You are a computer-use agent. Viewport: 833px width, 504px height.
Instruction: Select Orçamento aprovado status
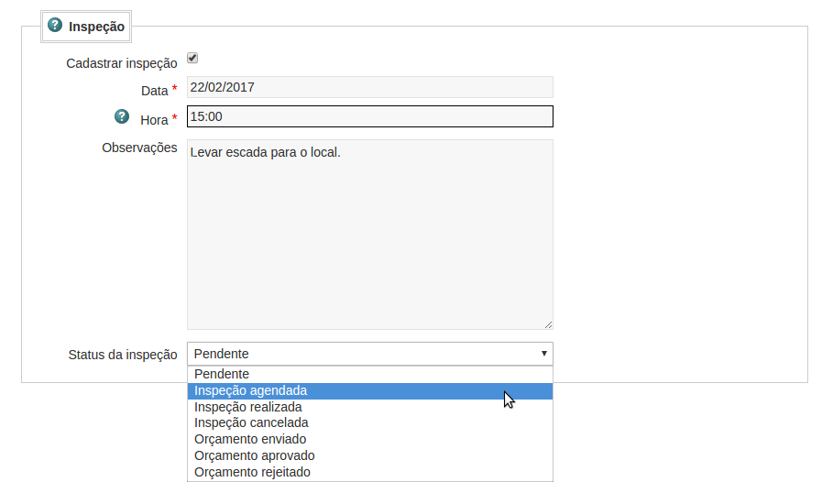coord(255,455)
